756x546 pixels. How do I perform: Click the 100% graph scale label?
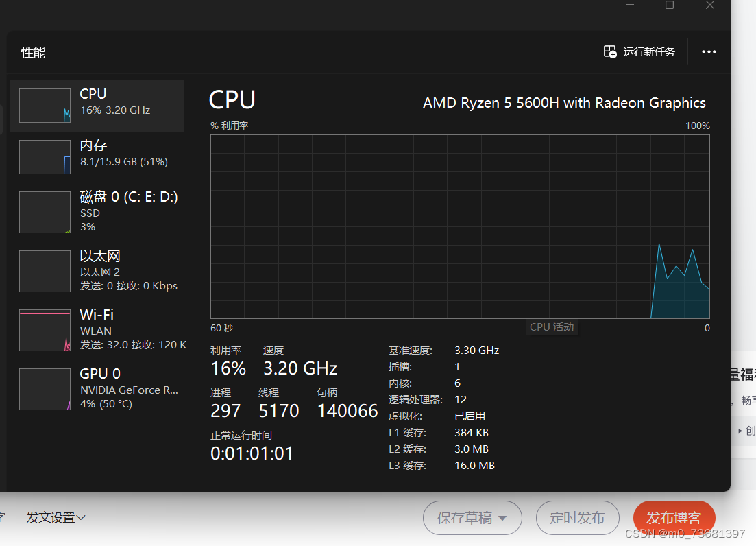(698, 126)
